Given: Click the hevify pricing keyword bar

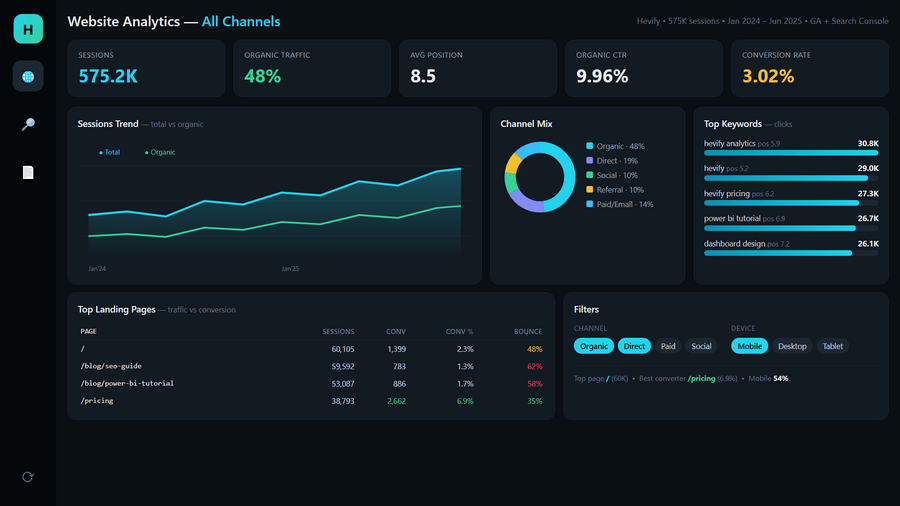Looking at the screenshot, I should point(791,203).
